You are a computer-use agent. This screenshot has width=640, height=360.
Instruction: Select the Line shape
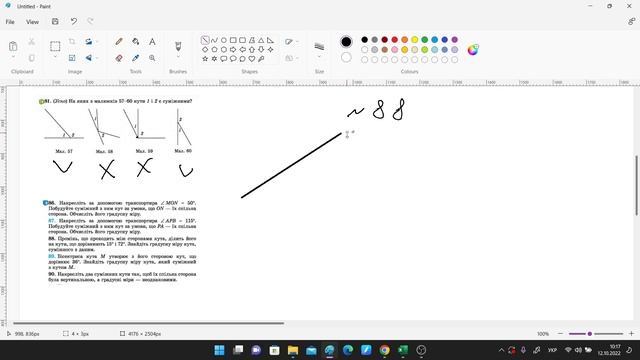pyautogui.click(x=205, y=40)
